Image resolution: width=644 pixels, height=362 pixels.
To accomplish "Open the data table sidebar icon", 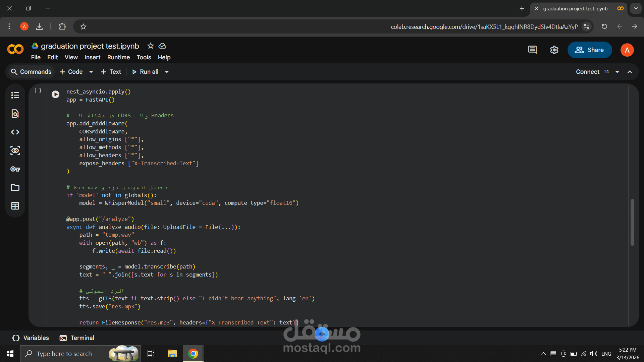I will pos(15,206).
